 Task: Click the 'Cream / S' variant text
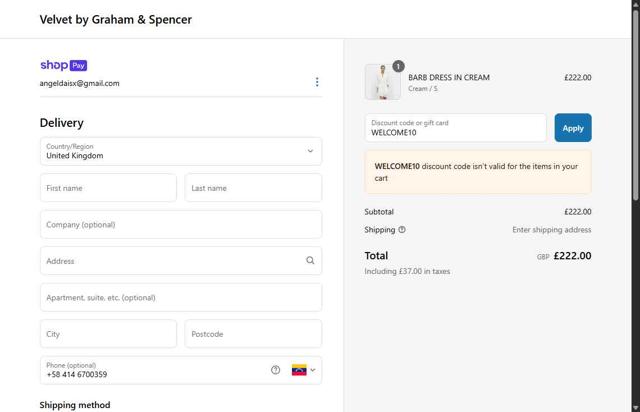[x=423, y=89]
